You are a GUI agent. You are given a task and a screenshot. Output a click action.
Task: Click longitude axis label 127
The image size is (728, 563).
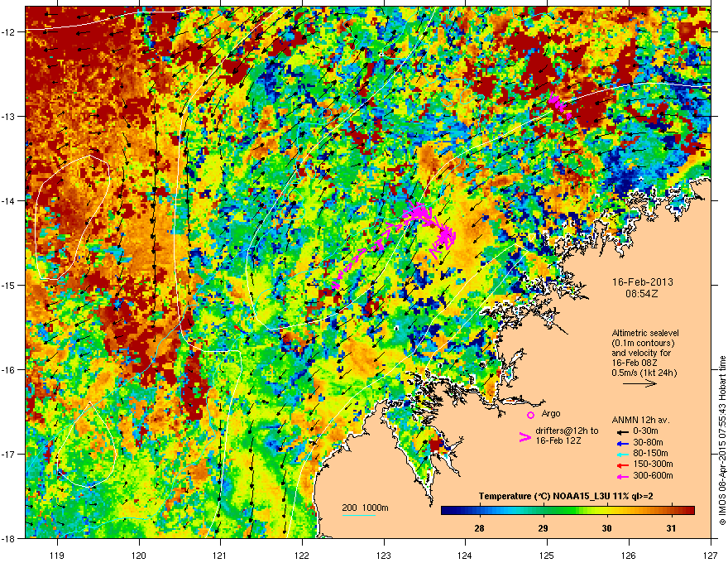click(x=711, y=556)
